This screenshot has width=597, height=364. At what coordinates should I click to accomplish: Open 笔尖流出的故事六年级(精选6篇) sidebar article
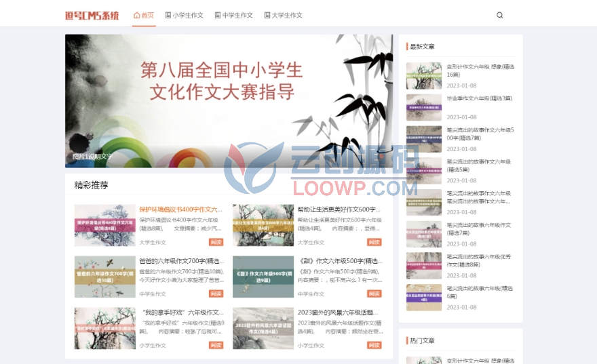[480, 292]
